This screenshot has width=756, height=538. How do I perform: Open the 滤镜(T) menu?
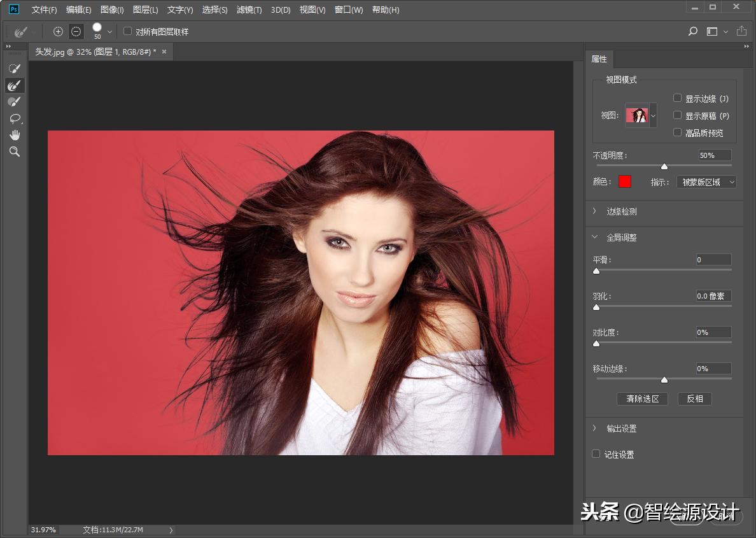[x=249, y=10]
